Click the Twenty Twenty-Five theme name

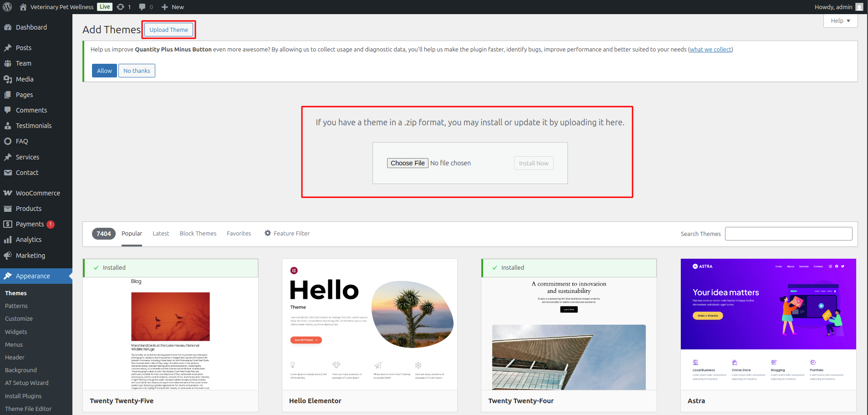coord(122,401)
